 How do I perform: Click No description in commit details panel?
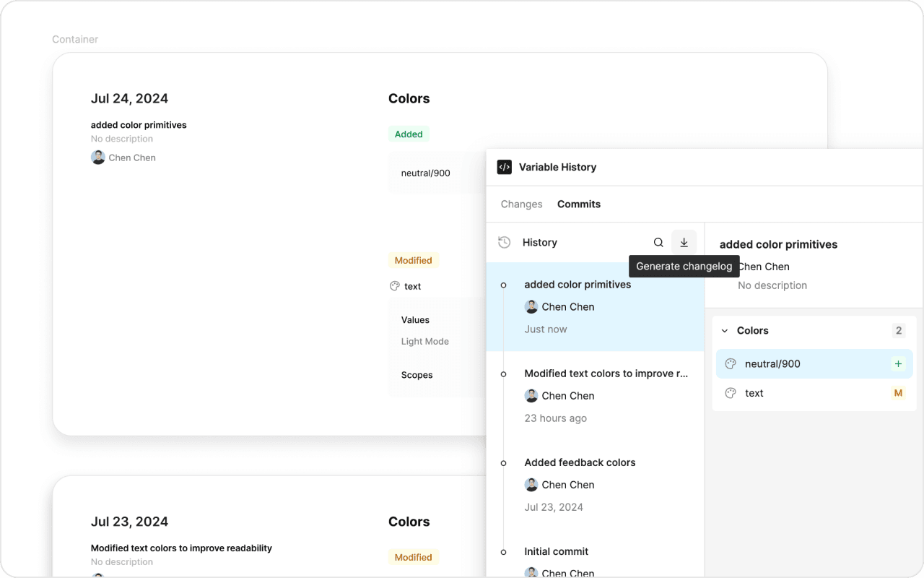(772, 285)
